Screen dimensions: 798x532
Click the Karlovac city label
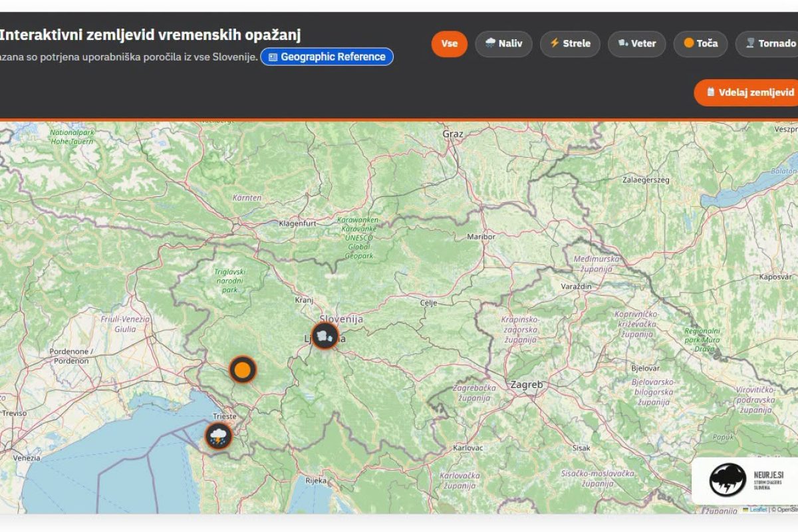coord(467,448)
